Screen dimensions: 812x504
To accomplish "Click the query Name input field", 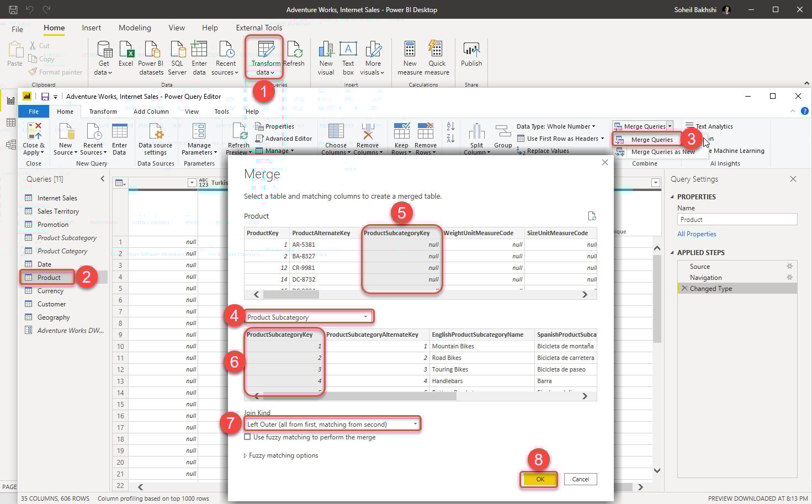I will [737, 219].
